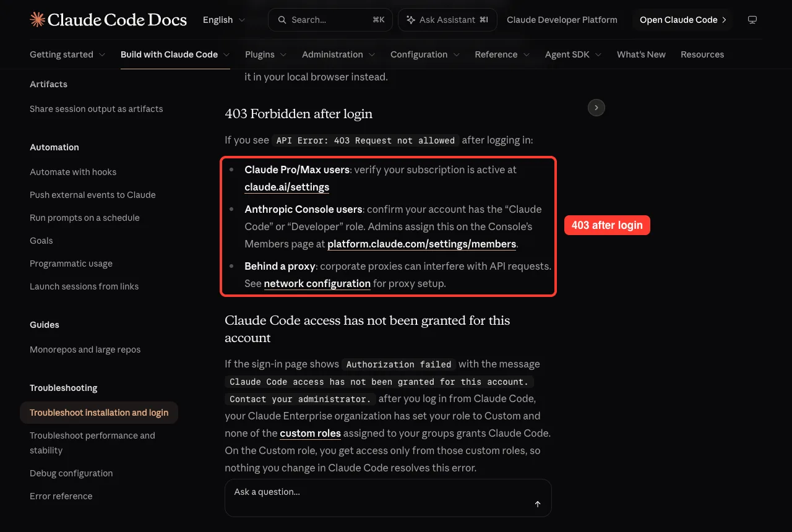Focus the Search docs field
Screen dimensions: 792x532
tap(331, 20)
